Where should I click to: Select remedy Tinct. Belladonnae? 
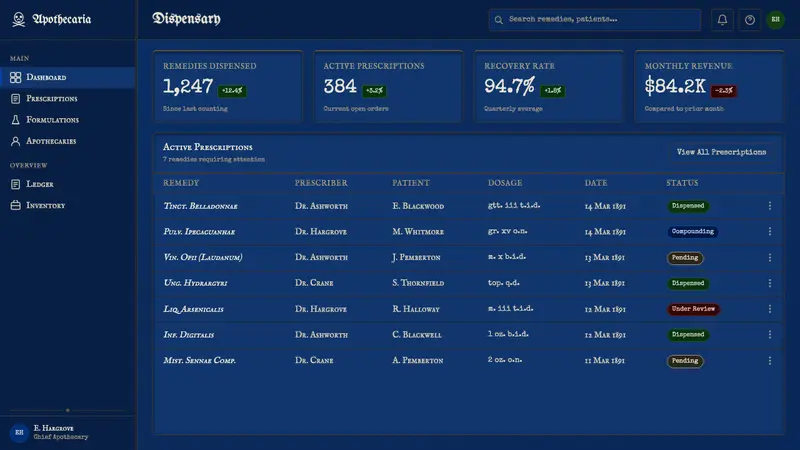(201, 206)
